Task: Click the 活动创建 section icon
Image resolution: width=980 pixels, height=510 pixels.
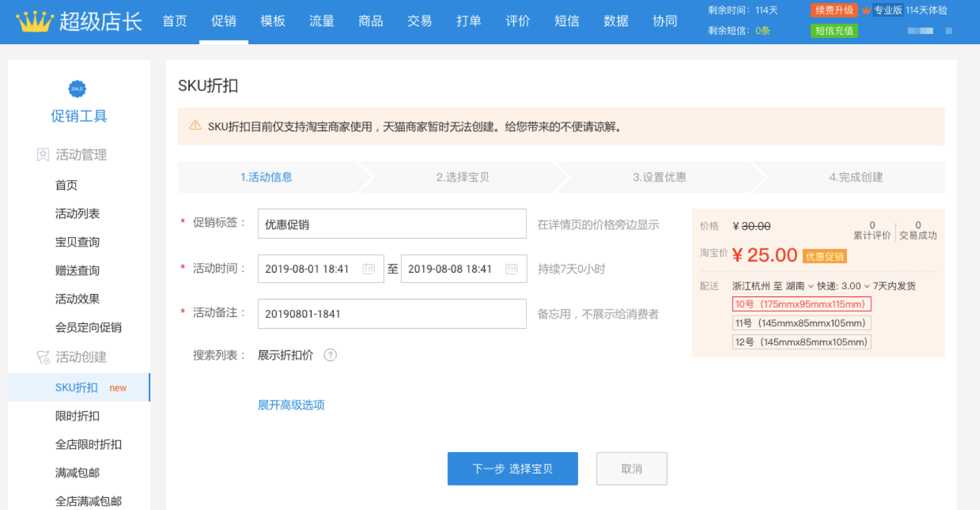Action: [x=43, y=357]
